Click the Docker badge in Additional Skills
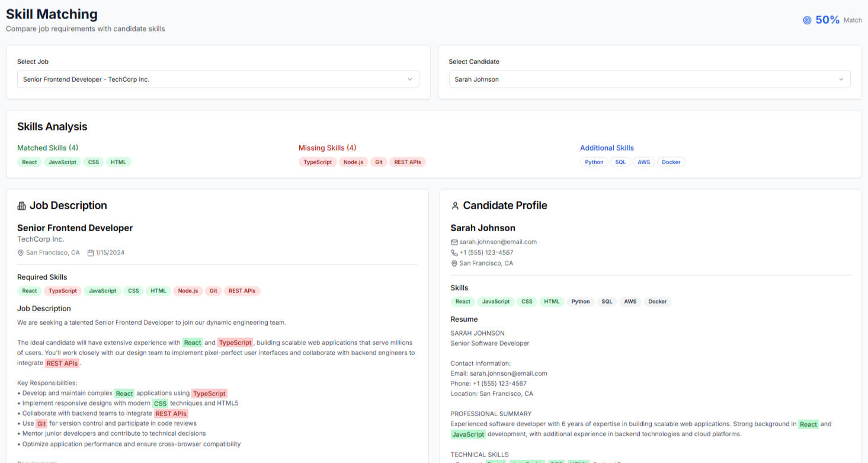This screenshot has height=463, width=868. click(x=671, y=162)
